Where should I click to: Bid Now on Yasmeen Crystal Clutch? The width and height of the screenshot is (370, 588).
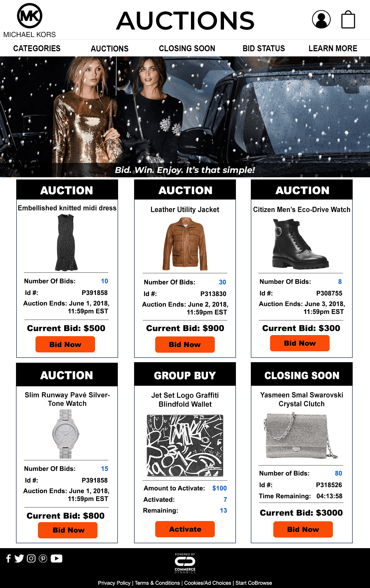(x=303, y=529)
